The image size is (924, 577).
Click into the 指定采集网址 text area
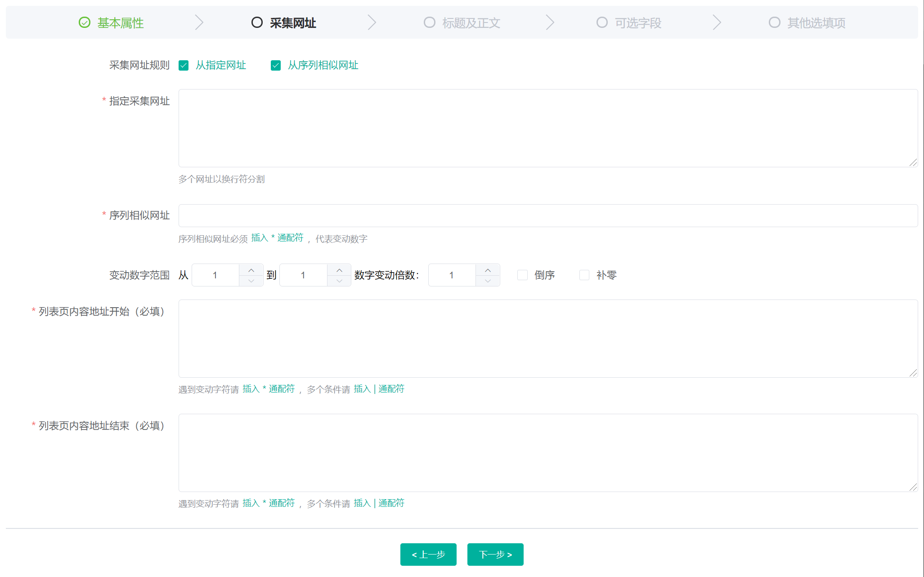547,128
